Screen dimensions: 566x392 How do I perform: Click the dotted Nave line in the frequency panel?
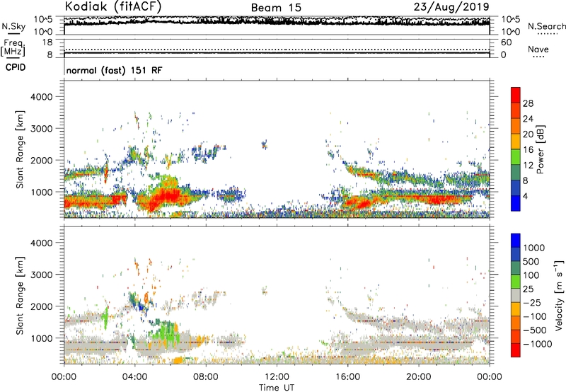tap(277, 50)
